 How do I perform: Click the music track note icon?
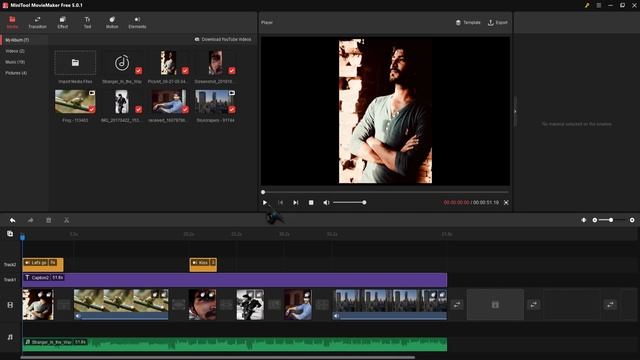(10, 337)
